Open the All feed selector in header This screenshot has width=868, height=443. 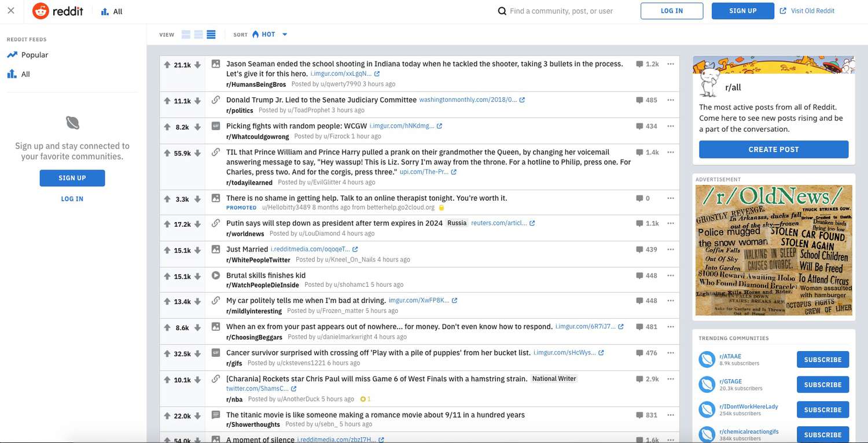click(x=112, y=12)
